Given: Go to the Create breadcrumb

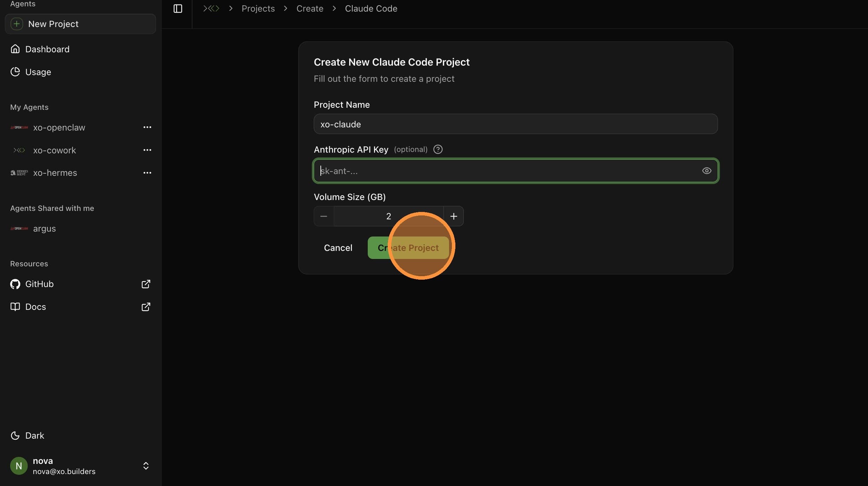Looking at the screenshot, I should tap(310, 8).
